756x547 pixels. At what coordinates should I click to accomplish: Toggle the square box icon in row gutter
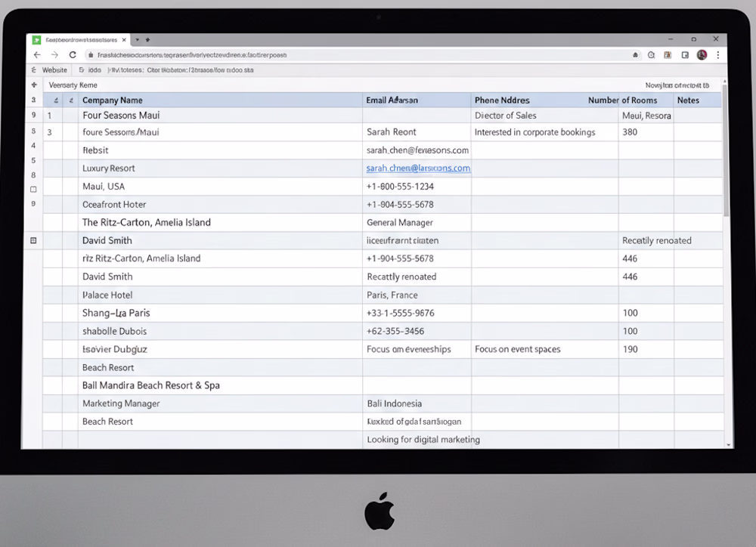[33, 190]
